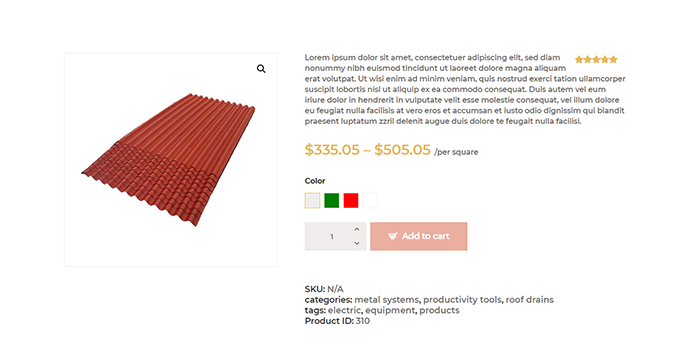The image size is (700, 362).
Task: Follow the equipment tag link
Action: [x=390, y=310]
